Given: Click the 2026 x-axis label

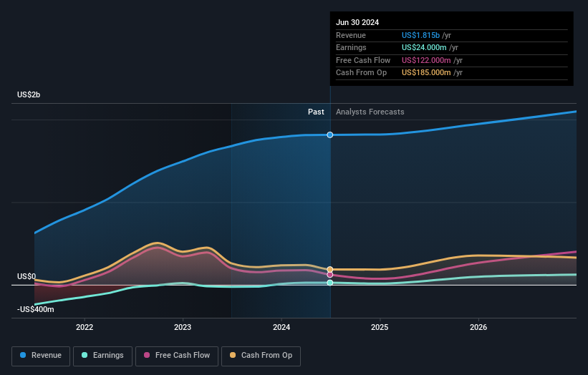Looking at the screenshot, I should tap(478, 327).
